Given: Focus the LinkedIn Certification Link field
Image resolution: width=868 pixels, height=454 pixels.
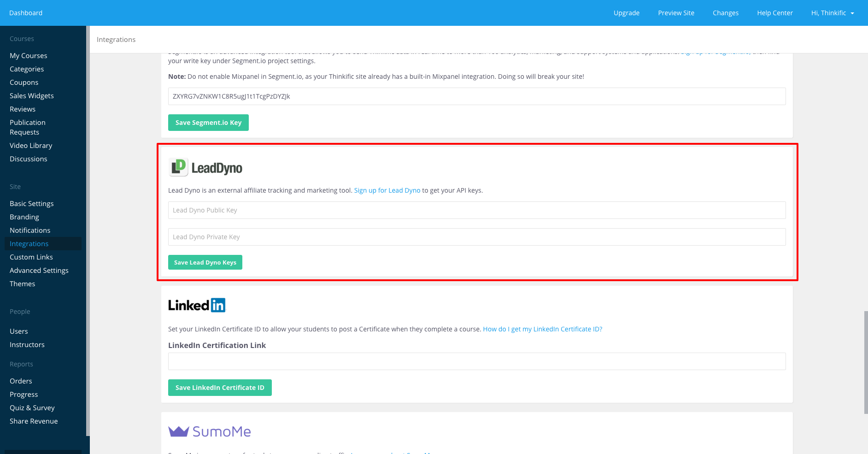Looking at the screenshot, I should 477,361.
